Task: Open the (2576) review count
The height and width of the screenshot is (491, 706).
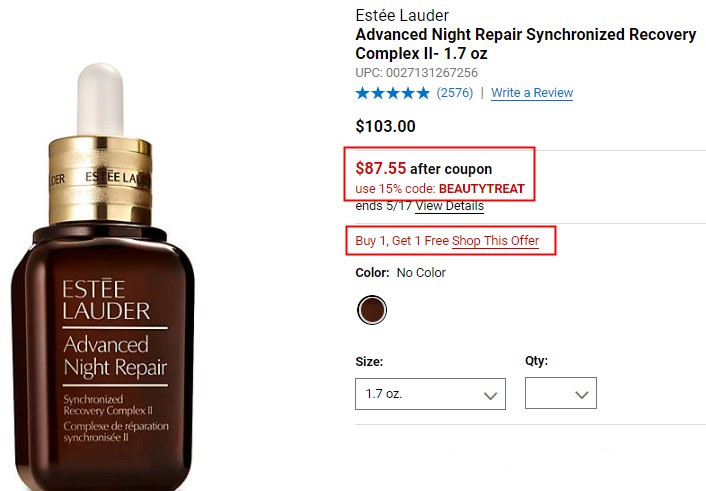Action: pyautogui.click(x=455, y=93)
